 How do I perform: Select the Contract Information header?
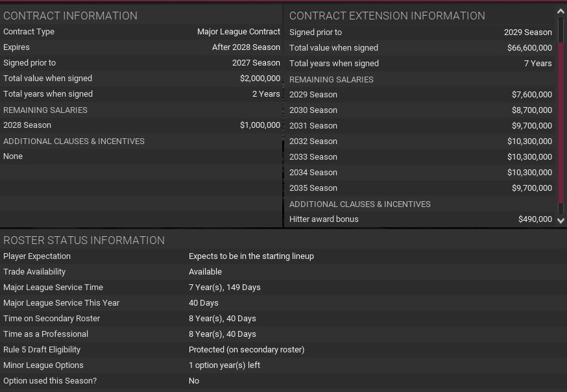click(70, 16)
